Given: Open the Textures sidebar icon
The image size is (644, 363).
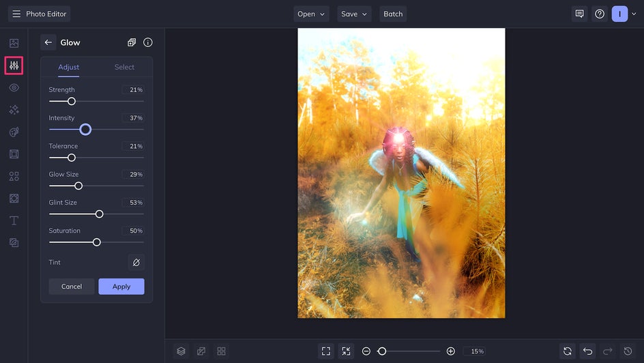Looking at the screenshot, I should 14,243.
